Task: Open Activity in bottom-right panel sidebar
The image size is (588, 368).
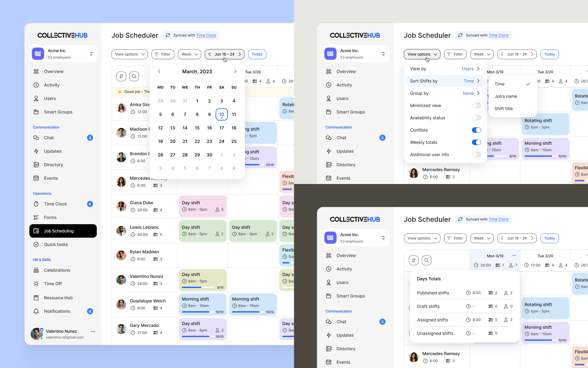Action: pyautogui.click(x=355, y=269)
